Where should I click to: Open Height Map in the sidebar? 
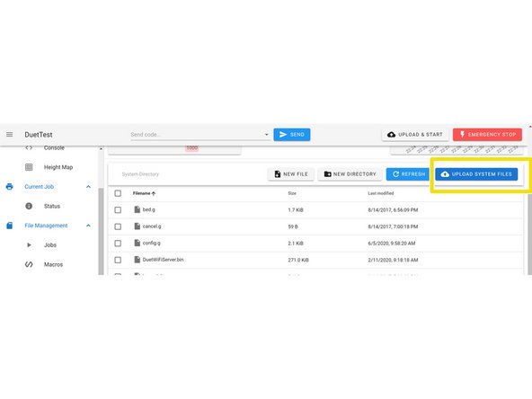pos(58,167)
